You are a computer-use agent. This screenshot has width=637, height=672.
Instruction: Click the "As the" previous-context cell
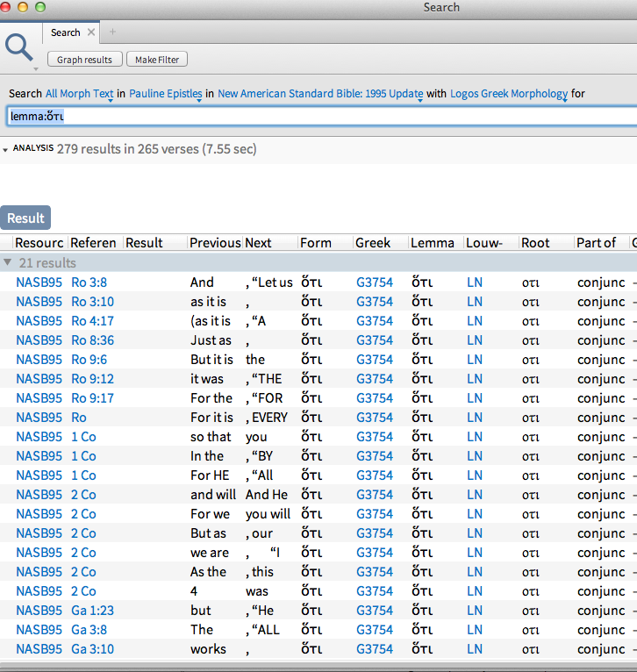[x=208, y=572]
